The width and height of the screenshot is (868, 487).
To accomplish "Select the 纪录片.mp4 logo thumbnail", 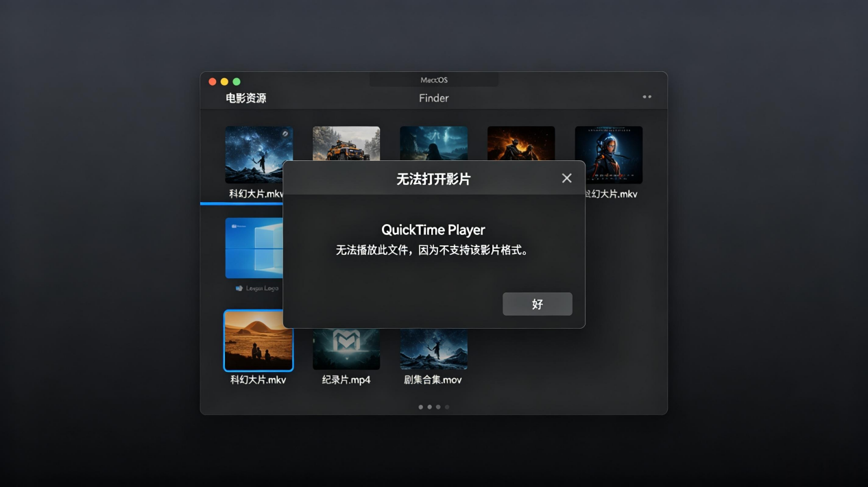I will click(x=346, y=349).
